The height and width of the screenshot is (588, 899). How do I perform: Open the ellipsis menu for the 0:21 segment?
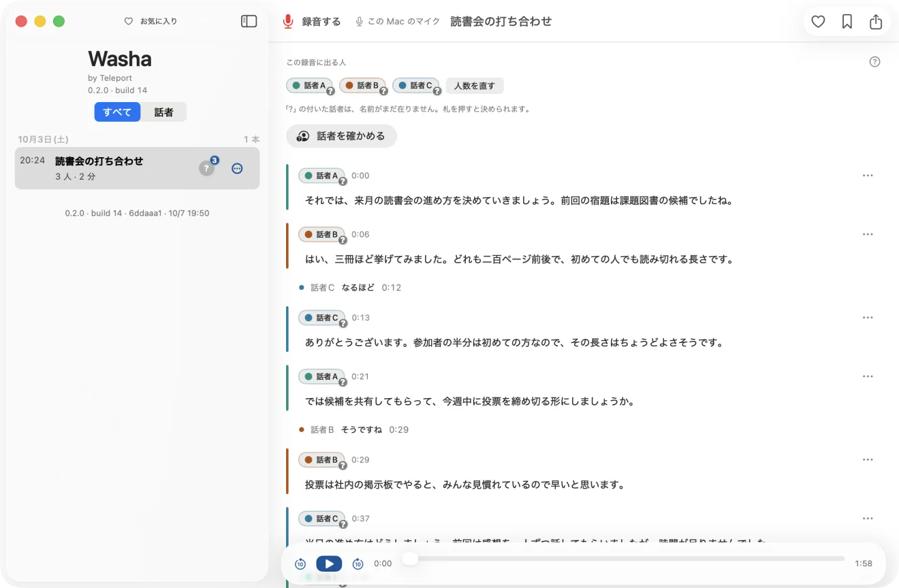click(x=868, y=376)
